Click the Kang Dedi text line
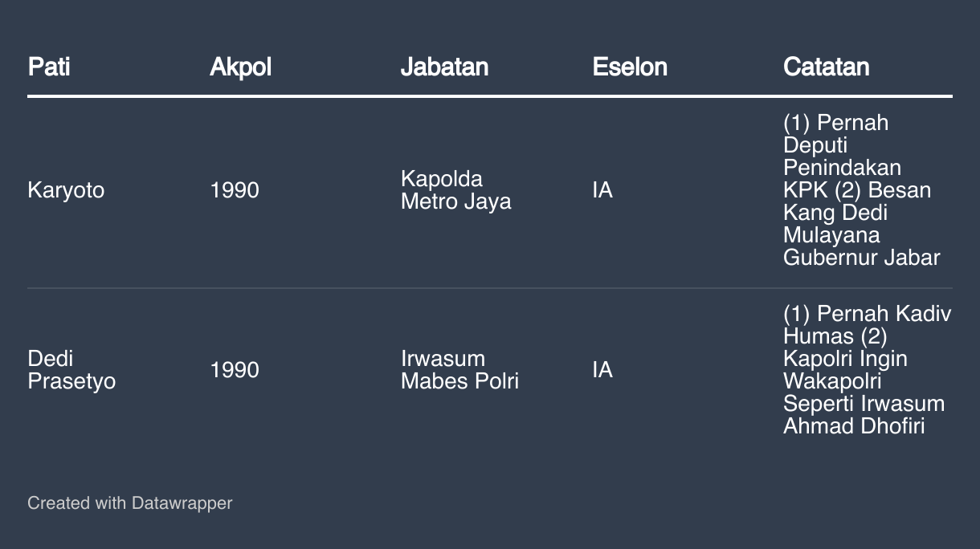980x549 pixels. (x=835, y=213)
